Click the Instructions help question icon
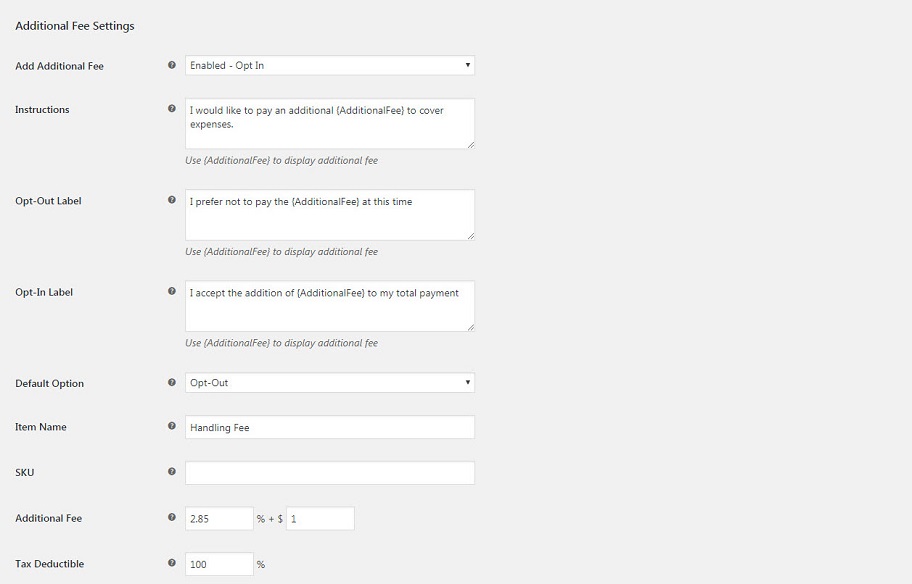The image size is (912, 584). pos(172,108)
